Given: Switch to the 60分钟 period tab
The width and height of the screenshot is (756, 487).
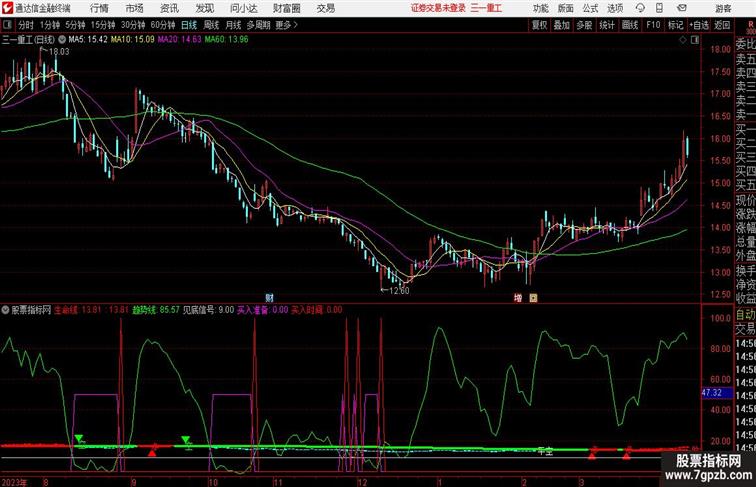Looking at the screenshot, I should tap(163, 25).
